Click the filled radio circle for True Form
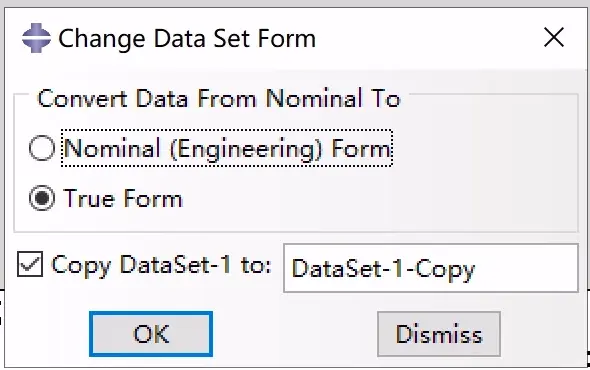 [42, 198]
